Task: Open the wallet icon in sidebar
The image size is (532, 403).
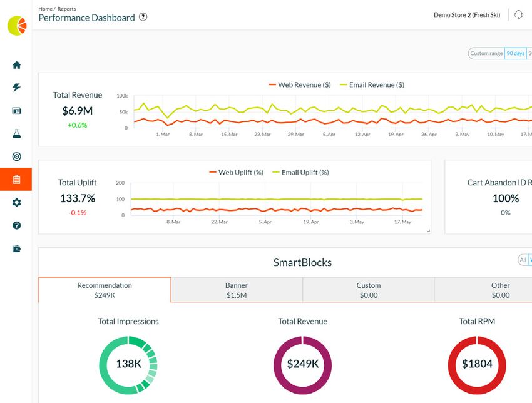Action: (x=17, y=248)
